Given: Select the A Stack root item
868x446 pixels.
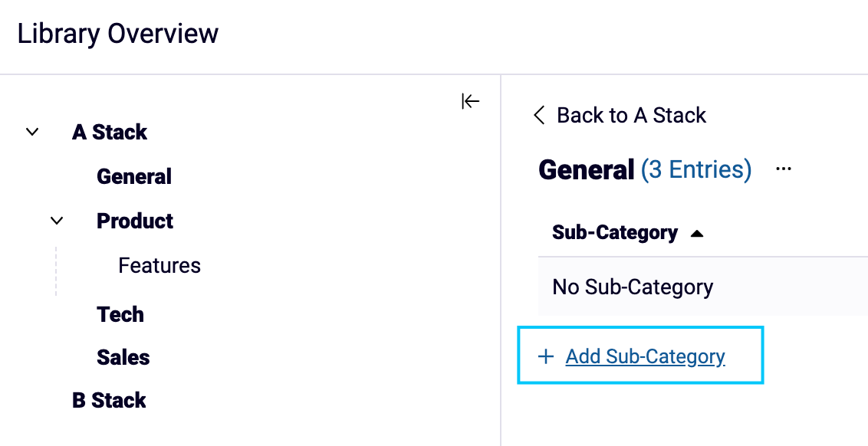Looking at the screenshot, I should [x=109, y=132].
